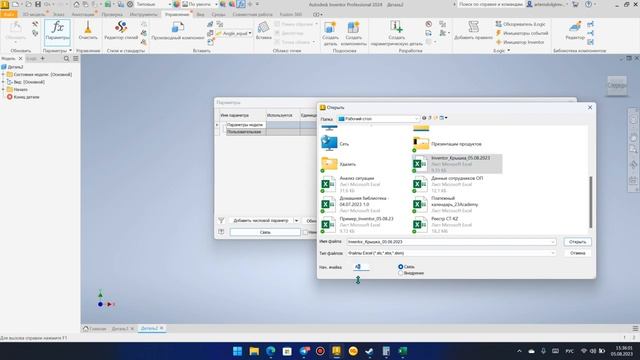Expand Состояния модели tree node
Image resolution: width=640 pixels, height=360 pixels.
pyautogui.click(x=3, y=75)
